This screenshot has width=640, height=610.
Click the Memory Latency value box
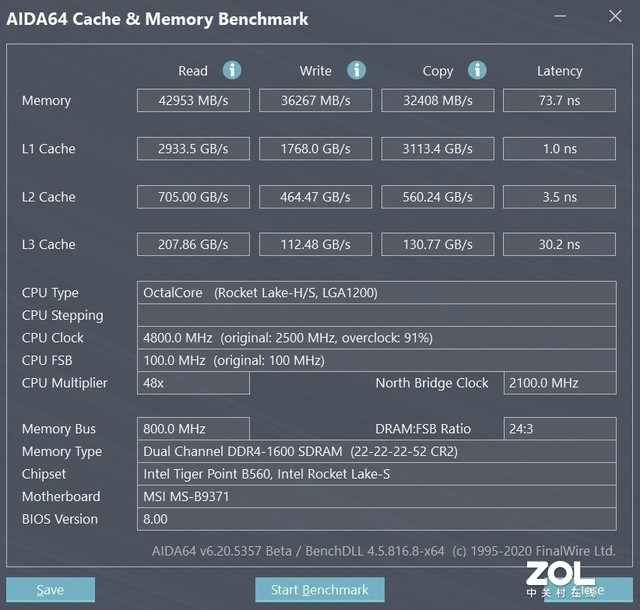point(559,101)
